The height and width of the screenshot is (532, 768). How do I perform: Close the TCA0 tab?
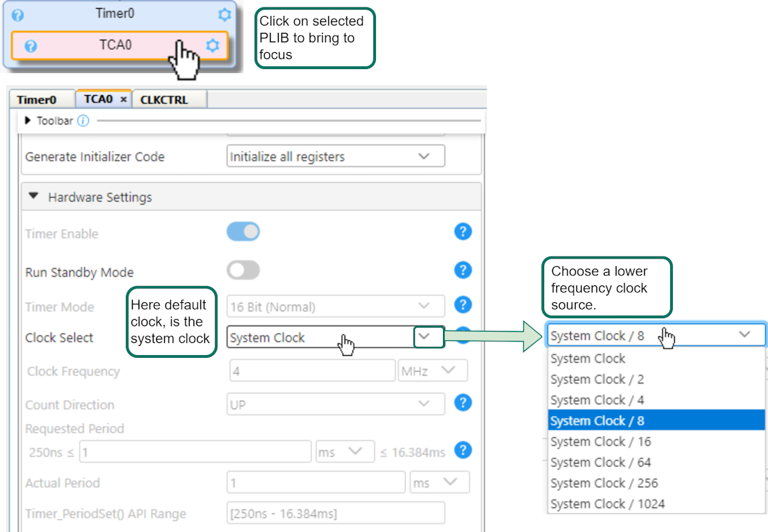coord(123,100)
